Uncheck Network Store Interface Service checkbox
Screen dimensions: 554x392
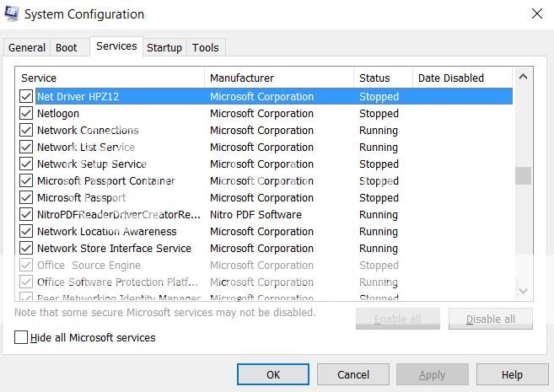26,248
